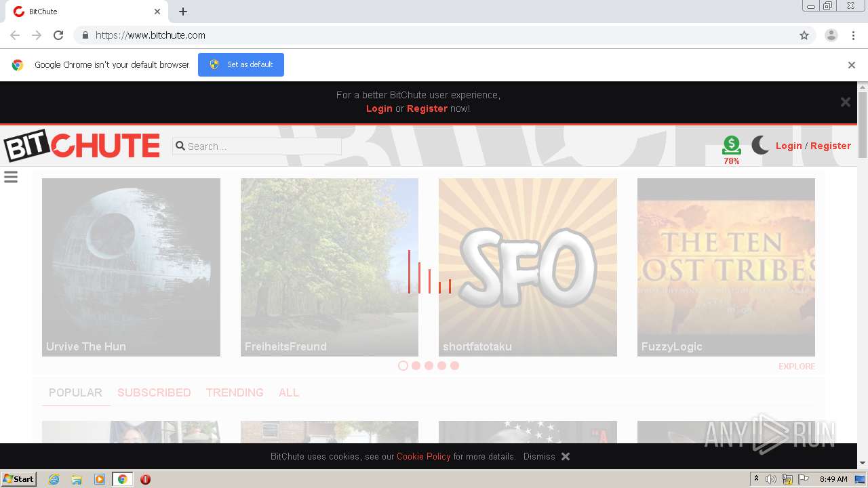The width and height of the screenshot is (868, 488).
Task: Dismiss cookie notice with X icon
Action: pyautogui.click(x=566, y=456)
